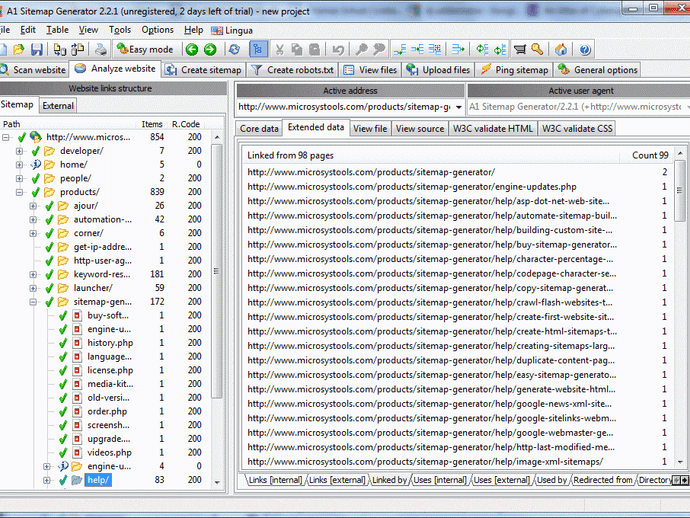Screen dimensions: 690x518
Task: Click the Easy mode toolbar button
Action: coord(145,49)
